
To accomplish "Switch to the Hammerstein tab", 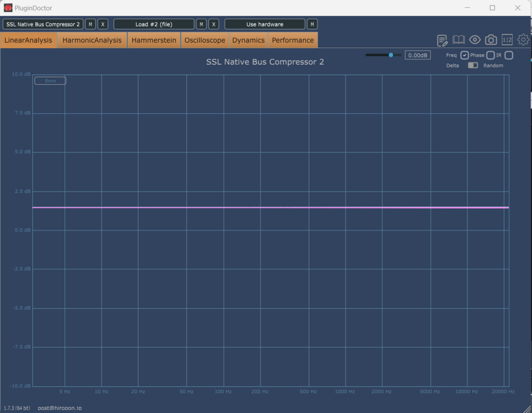I will coord(154,40).
